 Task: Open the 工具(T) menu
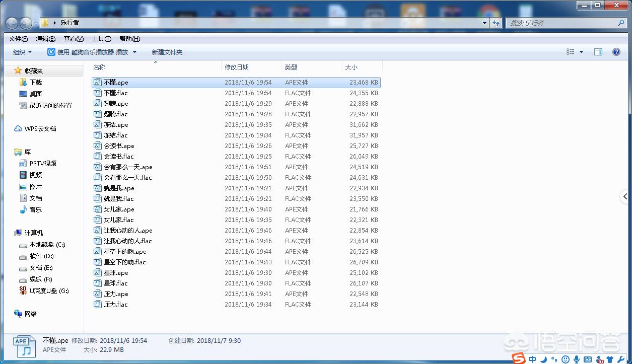click(x=101, y=39)
